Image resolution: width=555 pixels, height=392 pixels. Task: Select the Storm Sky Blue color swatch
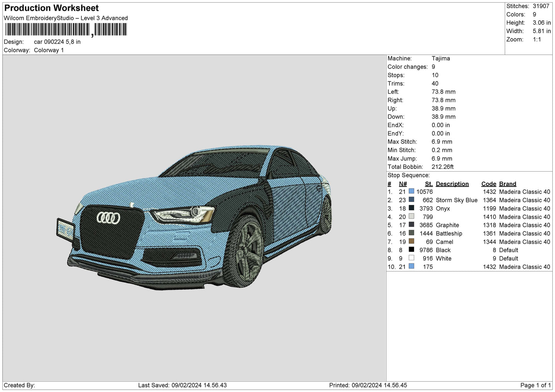click(x=411, y=200)
